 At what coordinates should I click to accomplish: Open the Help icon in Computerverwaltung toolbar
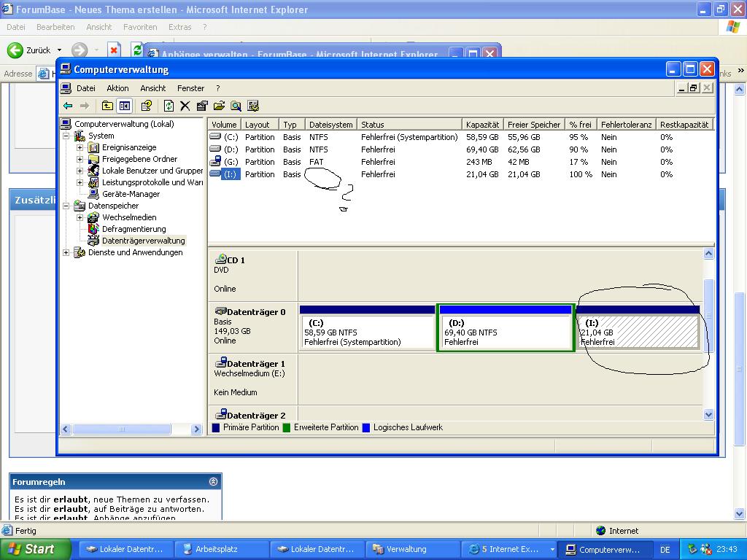coord(146,106)
